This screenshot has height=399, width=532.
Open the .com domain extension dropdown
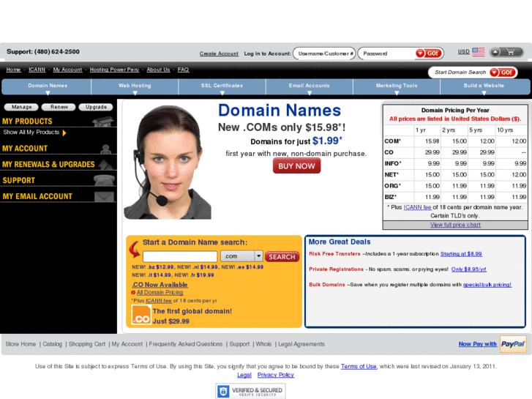(x=241, y=256)
